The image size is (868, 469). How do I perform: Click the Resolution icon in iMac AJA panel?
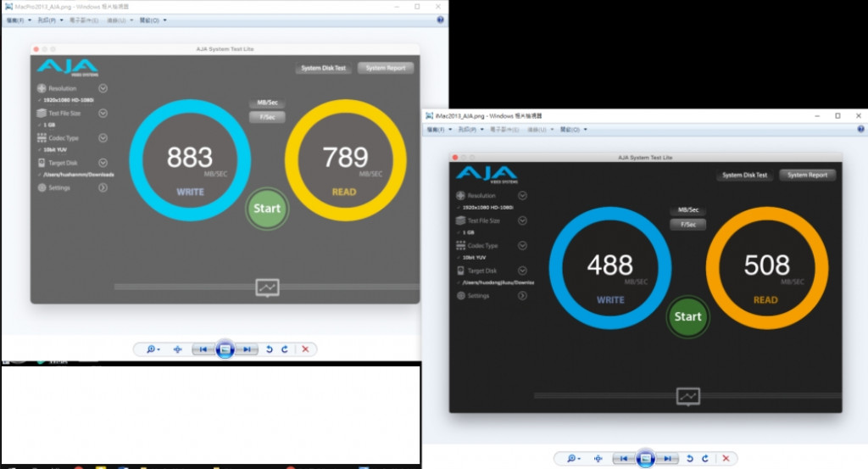click(460, 195)
